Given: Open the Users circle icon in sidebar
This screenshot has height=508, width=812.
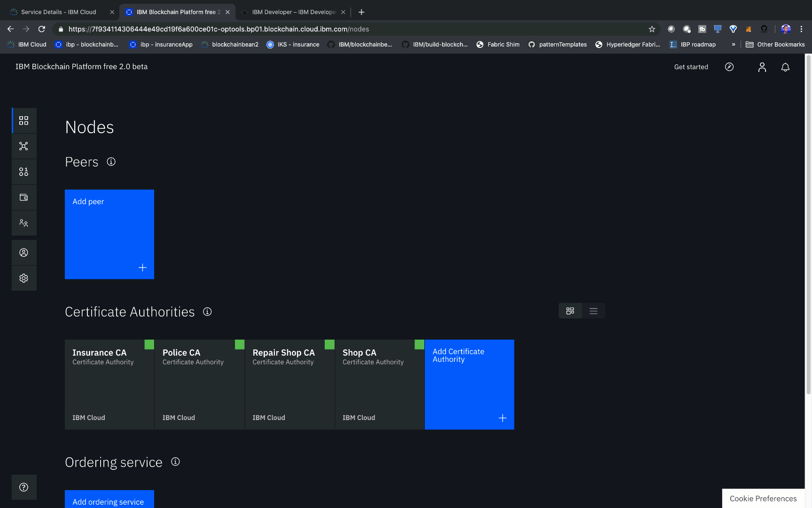Looking at the screenshot, I should click(x=23, y=253).
